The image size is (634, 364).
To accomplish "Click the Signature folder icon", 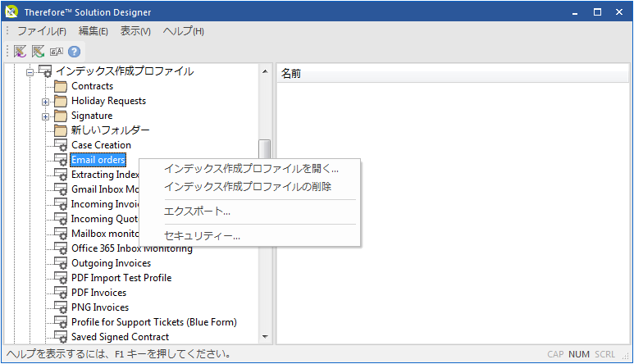I will pyautogui.click(x=61, y=116).
